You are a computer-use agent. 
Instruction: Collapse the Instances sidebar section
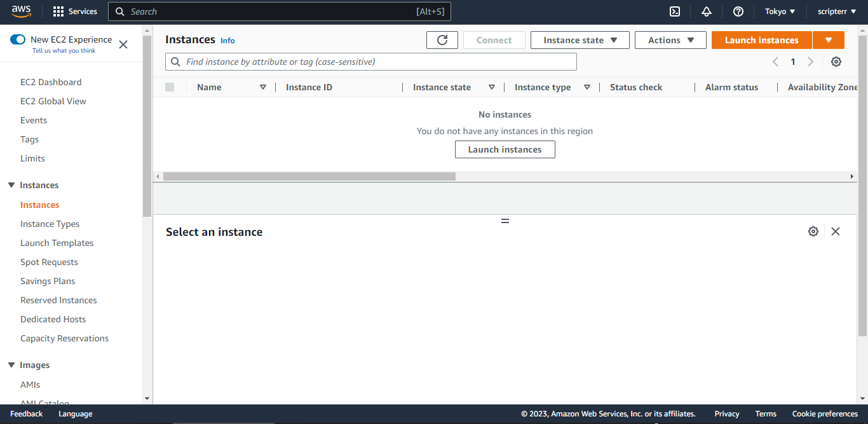[x=11, y=185]
